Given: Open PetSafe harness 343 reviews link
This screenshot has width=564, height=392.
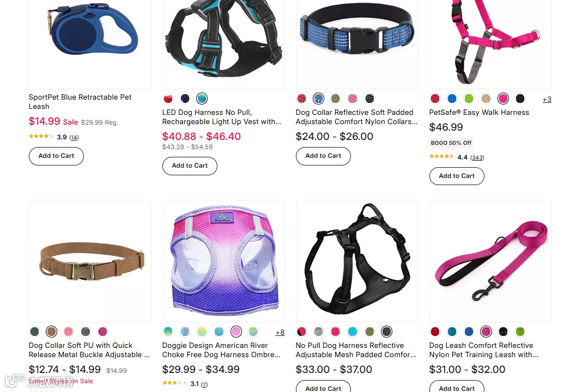Looking at the screenshot, I should pyautogui.click(x=477, y=157).
